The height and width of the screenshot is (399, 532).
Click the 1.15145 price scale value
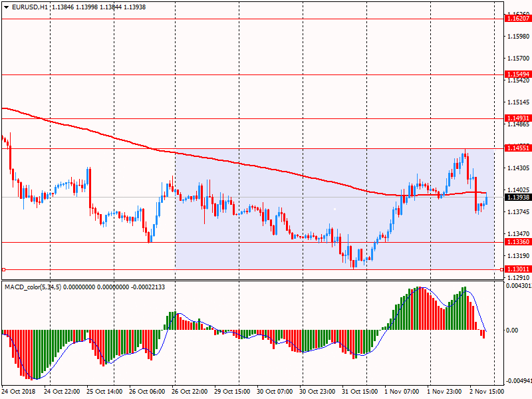tap(519, 102)
